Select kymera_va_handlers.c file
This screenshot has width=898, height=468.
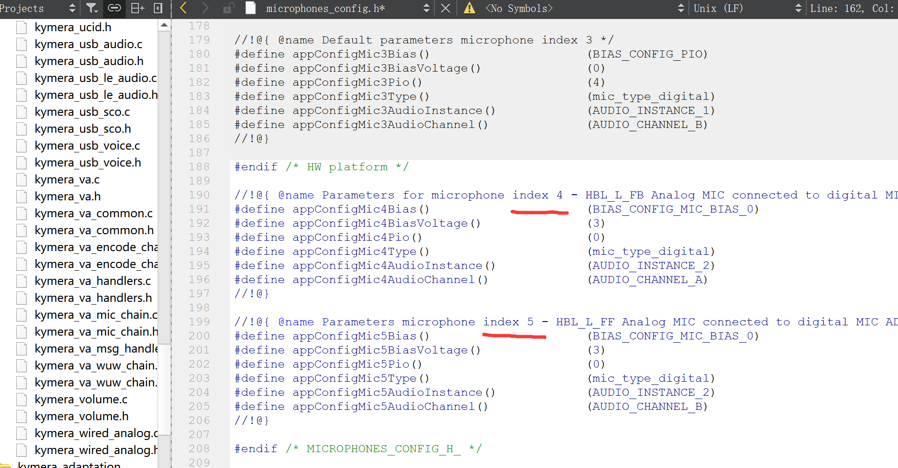(92, 281)
